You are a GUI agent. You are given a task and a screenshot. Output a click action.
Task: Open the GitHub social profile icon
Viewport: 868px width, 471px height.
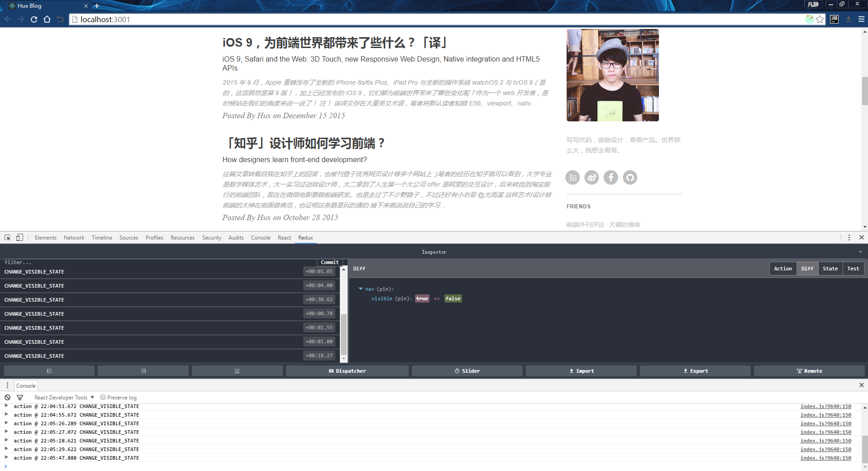[x=630, y=178]
